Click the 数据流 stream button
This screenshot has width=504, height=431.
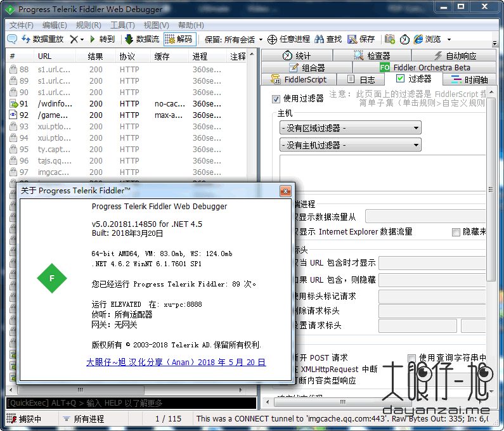click(x=142, y=39)
